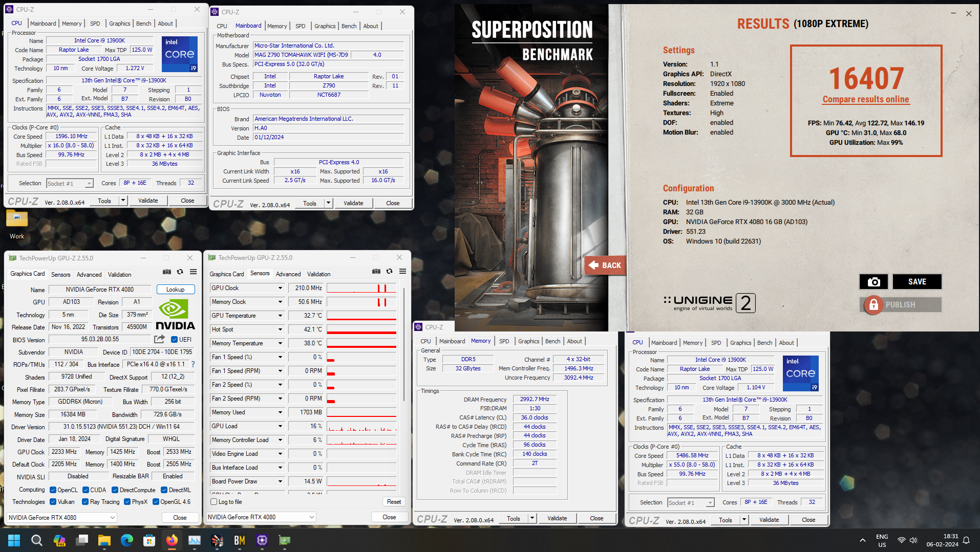This screenshot has height=552, width=980.
Task: Open CPU-Z purple chip icon on taskbar
Action: pos(262,540)
